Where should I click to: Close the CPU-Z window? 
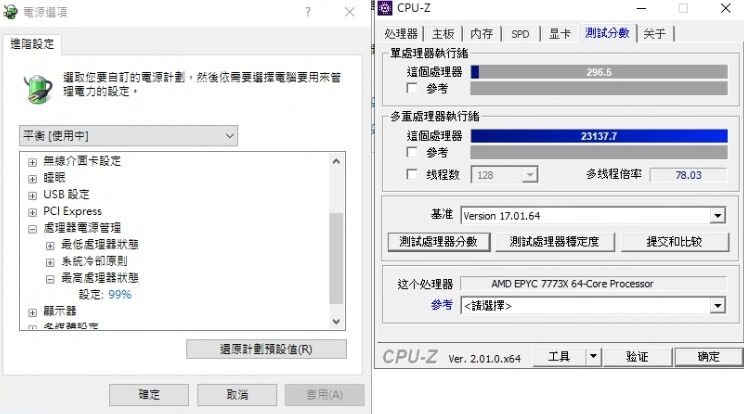725,8
